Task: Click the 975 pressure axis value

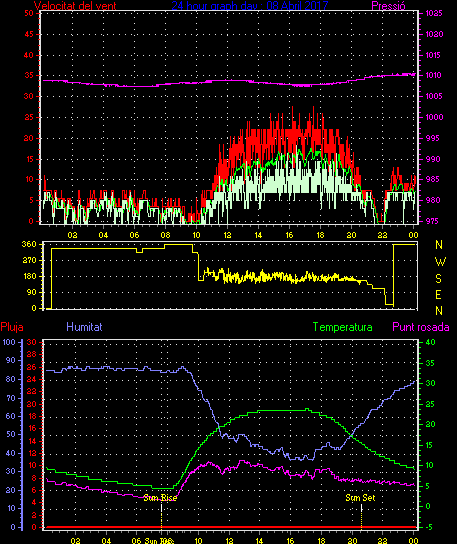Action: click(x=433, y=221)
